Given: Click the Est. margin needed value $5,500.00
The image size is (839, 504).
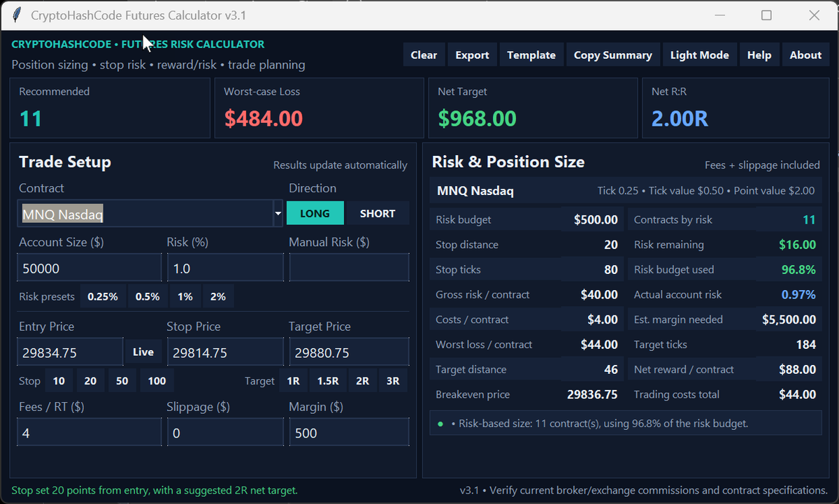Looking at the screenshot, I should 789,319.
